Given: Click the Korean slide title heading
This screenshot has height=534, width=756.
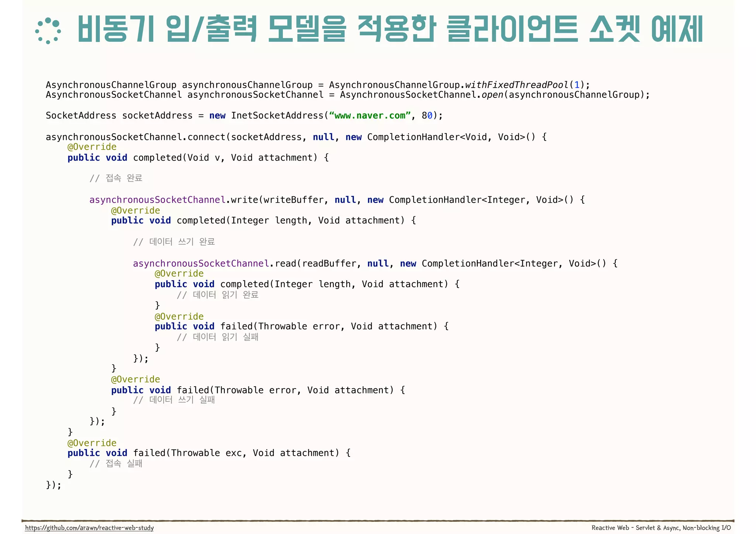Looking at the screenshot, I should coord(390,29).
